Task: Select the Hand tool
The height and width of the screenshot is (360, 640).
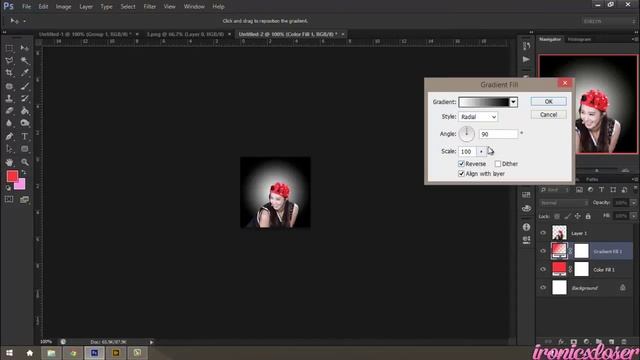Action: 9,162
